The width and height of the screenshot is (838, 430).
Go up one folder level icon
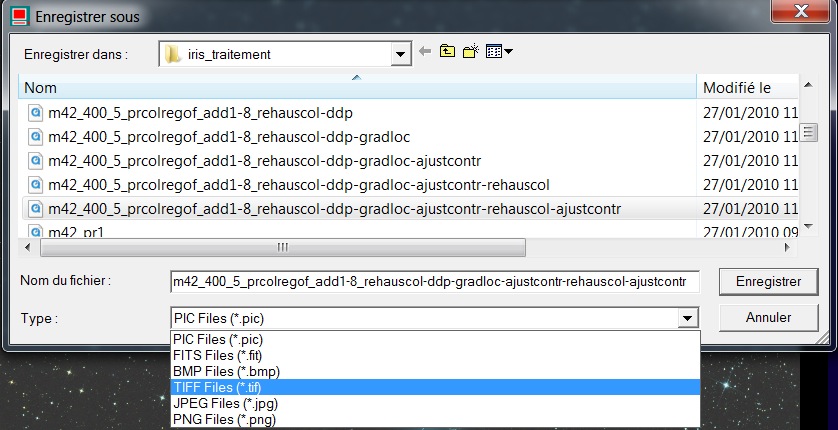tap(447, 52)
